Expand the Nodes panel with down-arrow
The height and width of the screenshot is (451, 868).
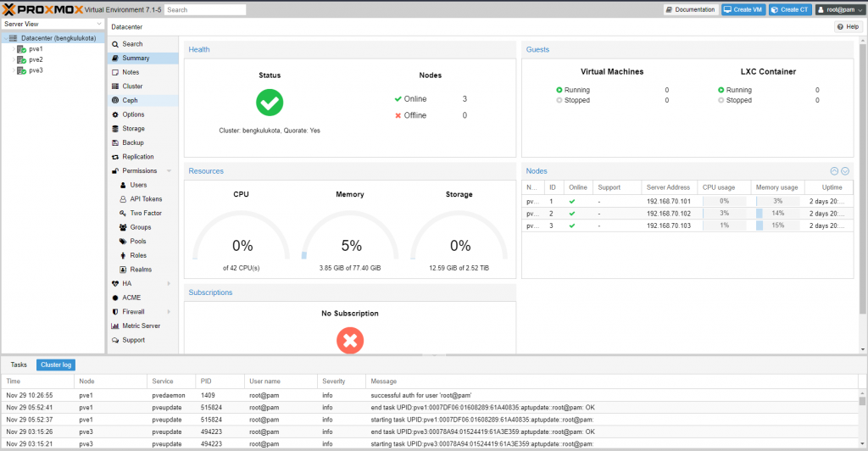click(845, 171)
